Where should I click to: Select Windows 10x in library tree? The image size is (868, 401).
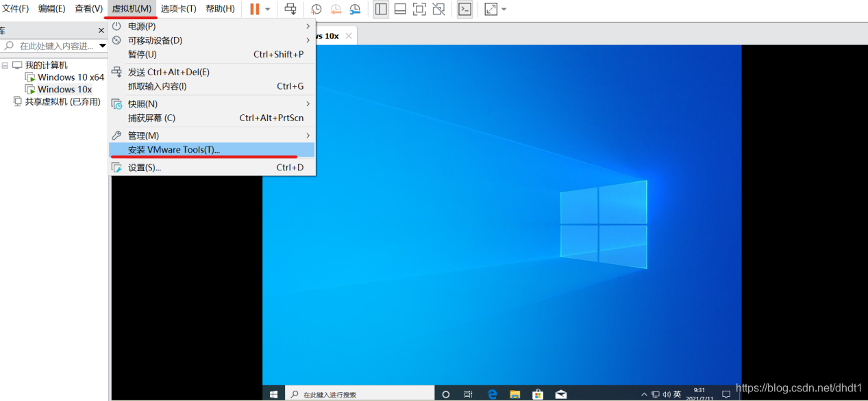64,90
